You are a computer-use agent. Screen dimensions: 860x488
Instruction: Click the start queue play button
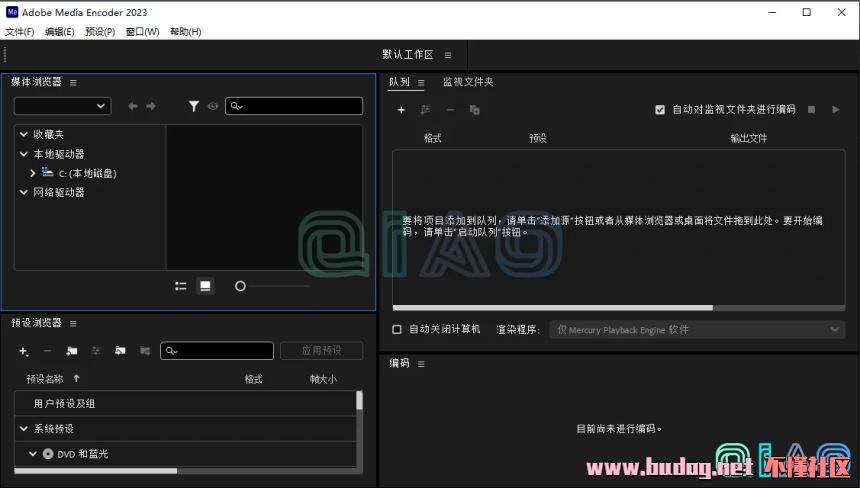coord(835,110)
